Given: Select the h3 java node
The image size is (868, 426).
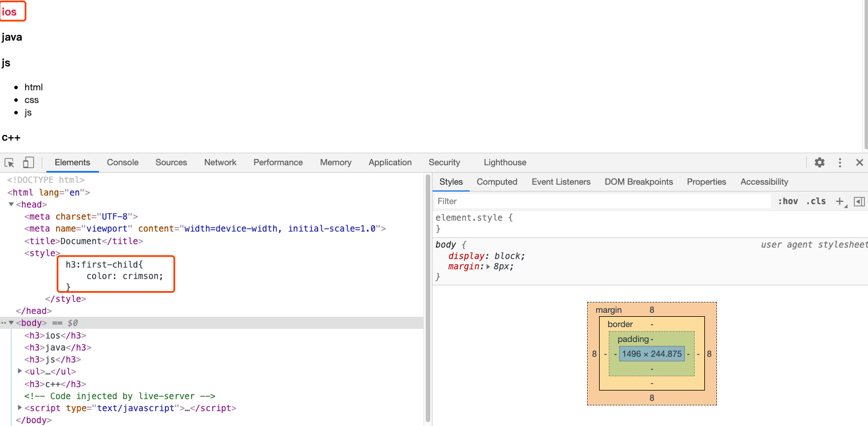Looking at the screenshot, I should click(x=58, y=348).
